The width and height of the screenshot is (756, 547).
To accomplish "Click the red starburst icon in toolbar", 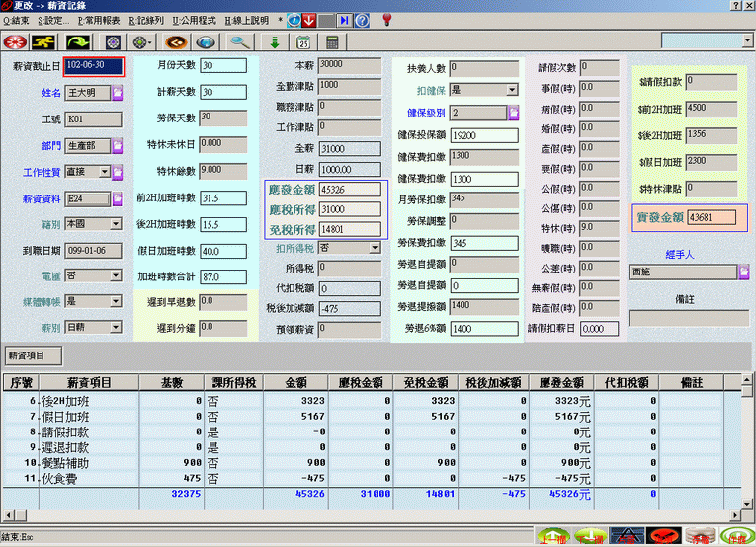I will pos(15,42).
